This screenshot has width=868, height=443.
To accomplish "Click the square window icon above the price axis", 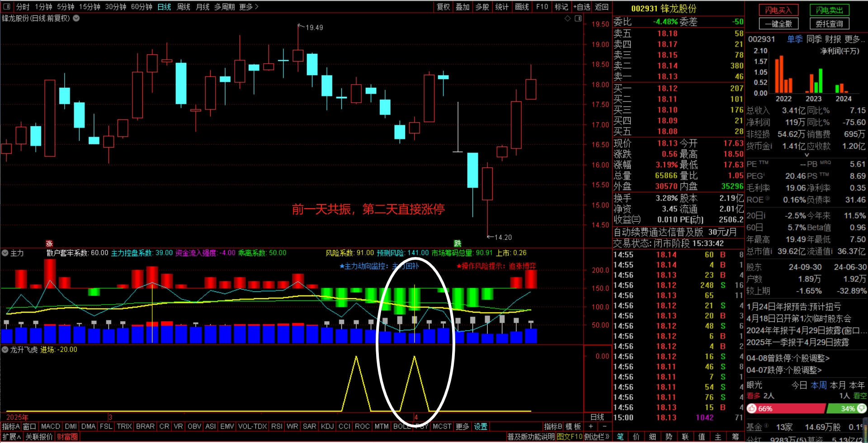I will tap(578, 19).
